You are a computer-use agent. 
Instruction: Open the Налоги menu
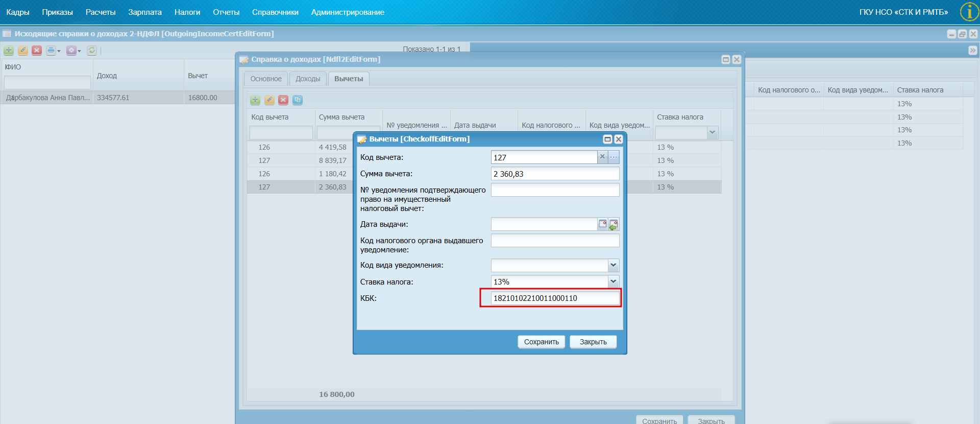point(187,12)
